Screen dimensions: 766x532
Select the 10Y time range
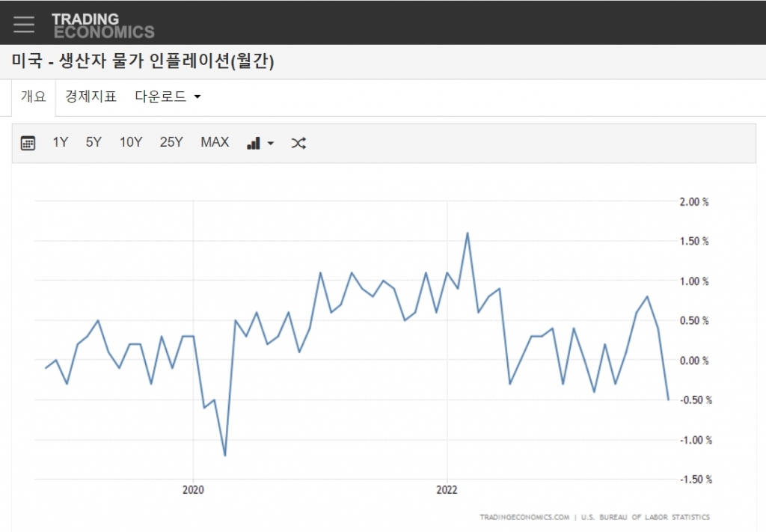(x=131, y=142)
